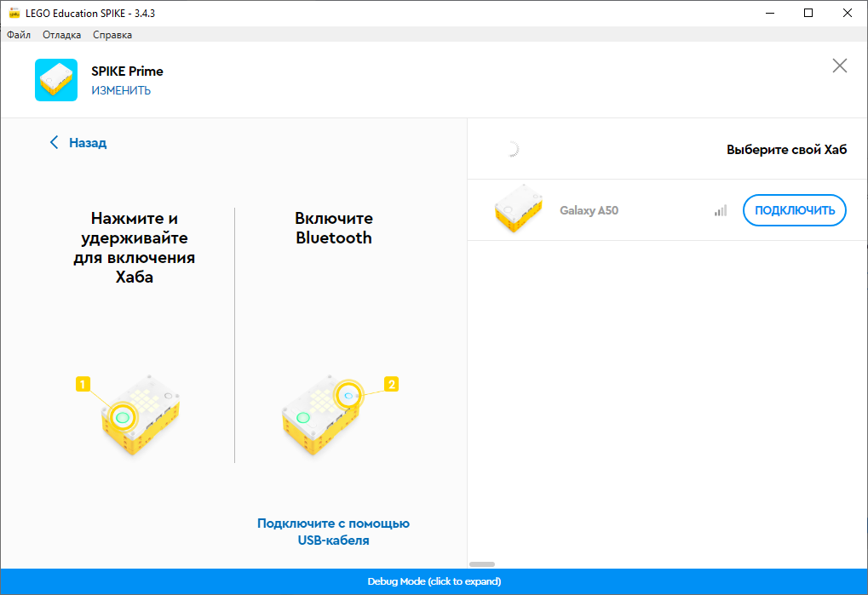Click the Galaxy A50 device name
The height and width of the screenshot is (595, 868).
click(x=589, y=210)
